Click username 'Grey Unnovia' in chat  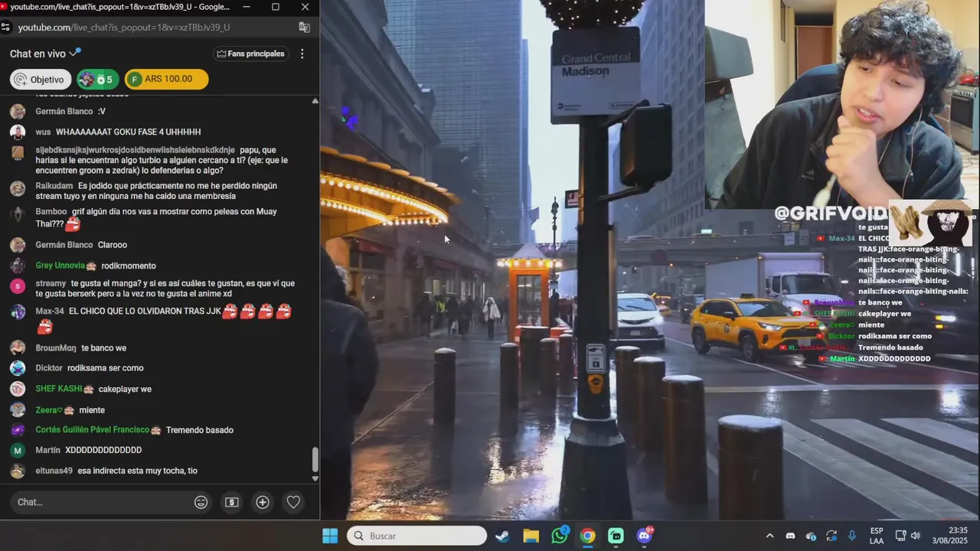tap(60, 266)
